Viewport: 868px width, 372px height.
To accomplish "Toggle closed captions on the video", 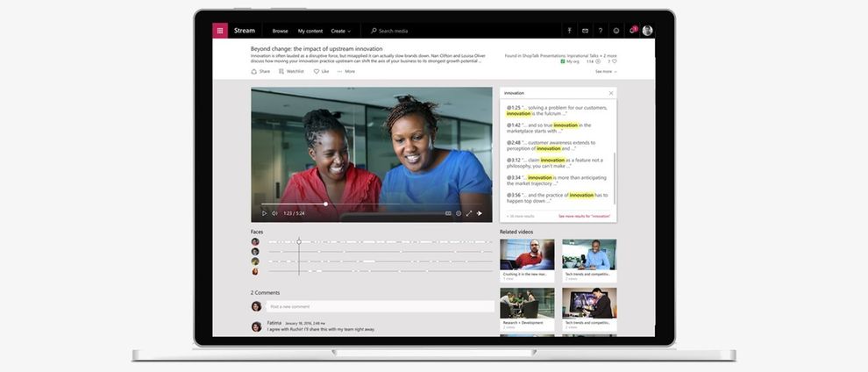I will pos(448,213).
